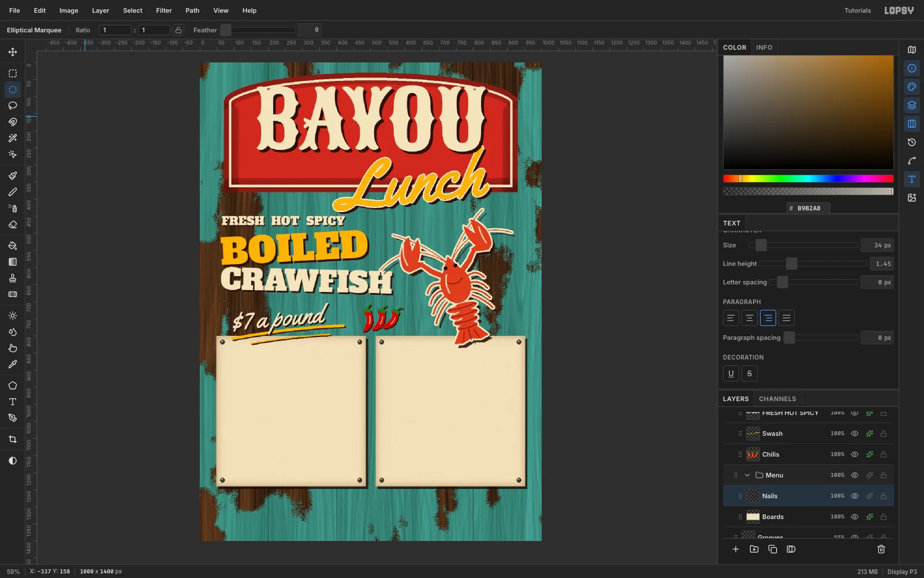924x578 pixels.
Task: Select the Paint Bucket tool
Action: [x=13, y=246]
